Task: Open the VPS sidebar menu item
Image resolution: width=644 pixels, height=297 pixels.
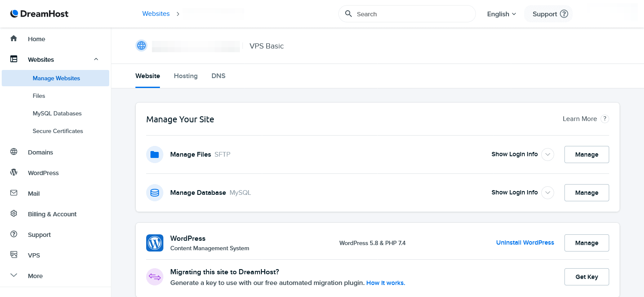Action: 34,255
